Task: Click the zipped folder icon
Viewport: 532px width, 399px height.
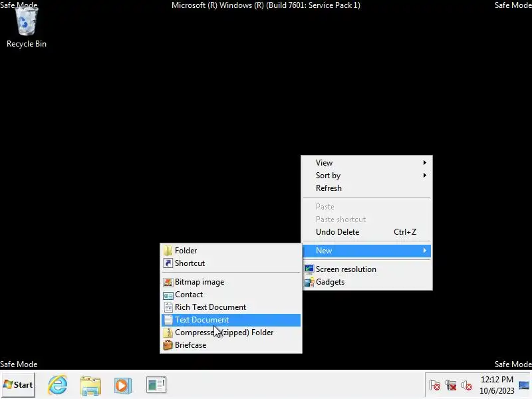Action: point(168,332)
